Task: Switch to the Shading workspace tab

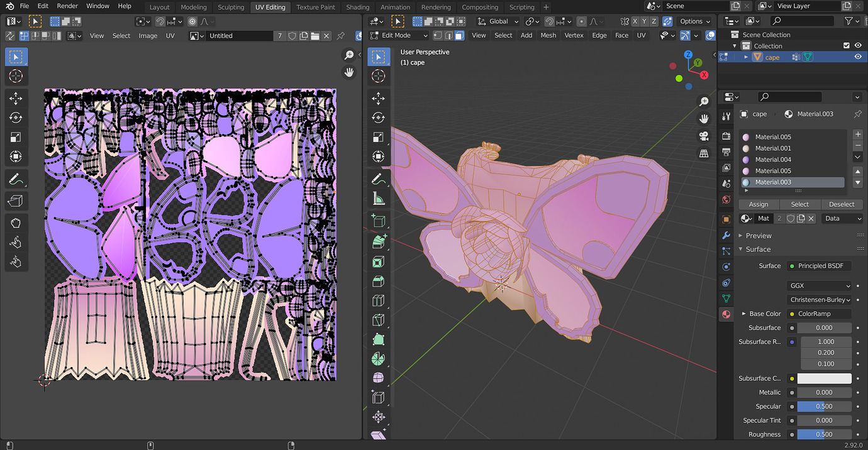Action: coord(358,7)
